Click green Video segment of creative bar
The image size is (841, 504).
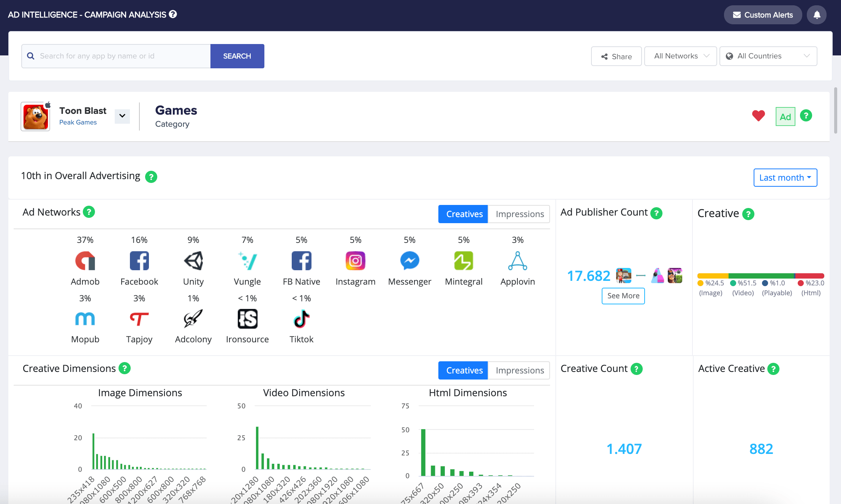click(x=761, y=276)
